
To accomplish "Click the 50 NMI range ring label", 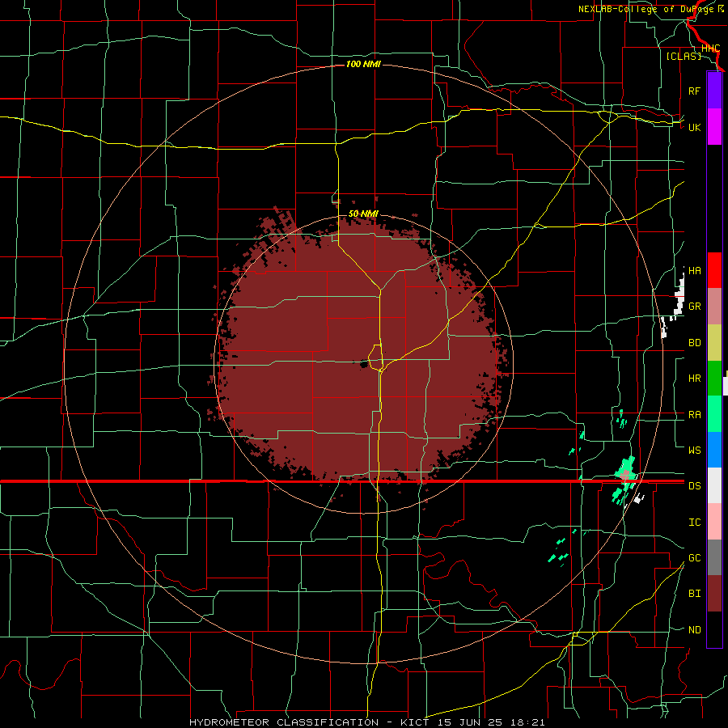I will click(x=363, y=214).
